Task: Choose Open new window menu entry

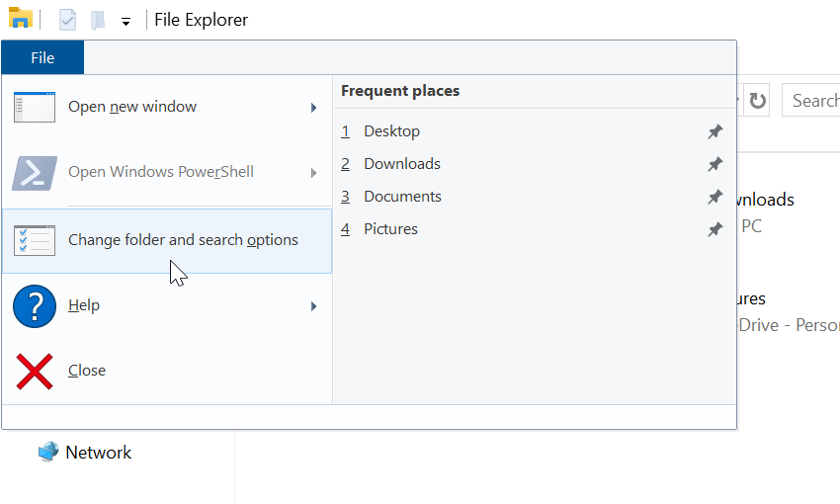Action: [x=167, y=107]
